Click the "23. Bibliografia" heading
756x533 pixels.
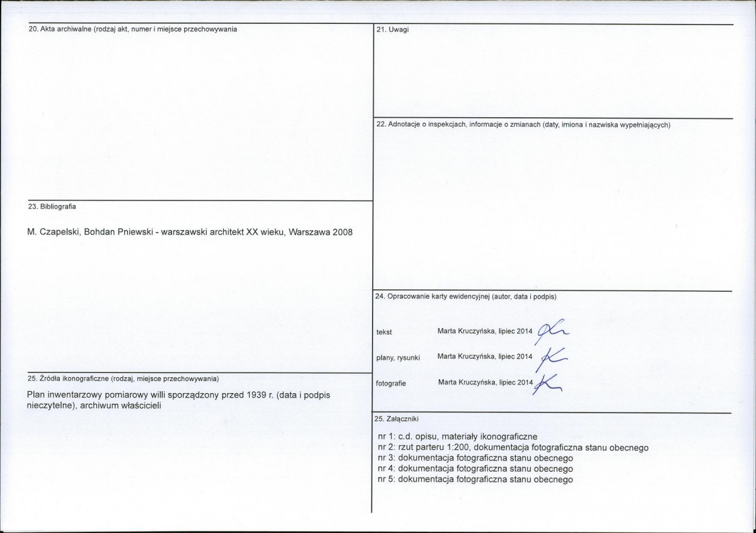[53, 206]
